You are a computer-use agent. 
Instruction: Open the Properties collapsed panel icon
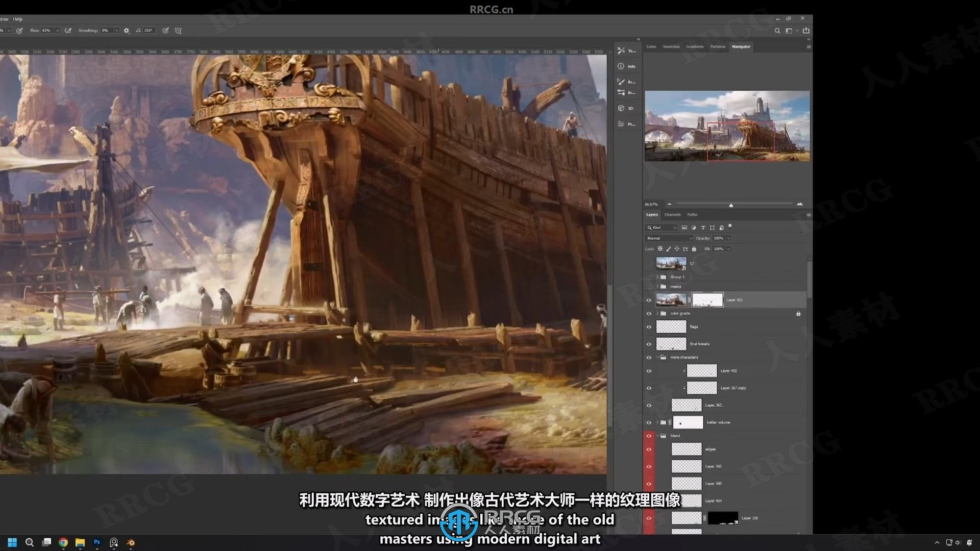(621, 124)
